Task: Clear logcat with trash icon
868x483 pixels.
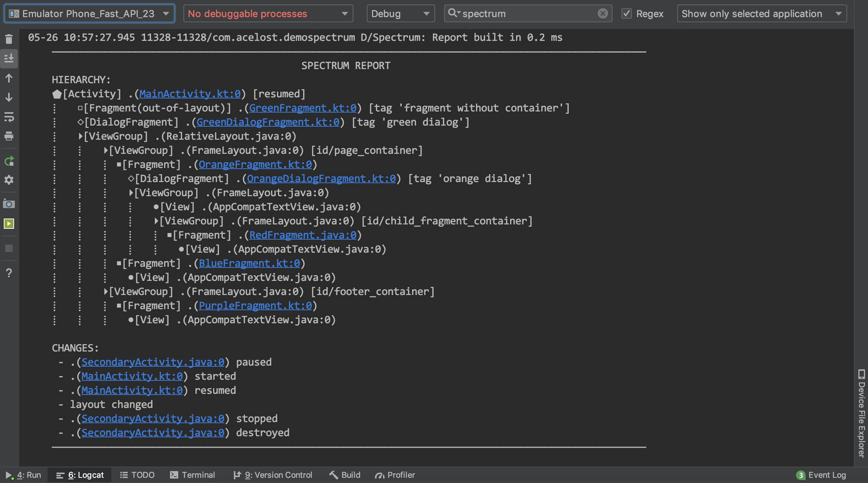Action: click(x=9, y=39)
